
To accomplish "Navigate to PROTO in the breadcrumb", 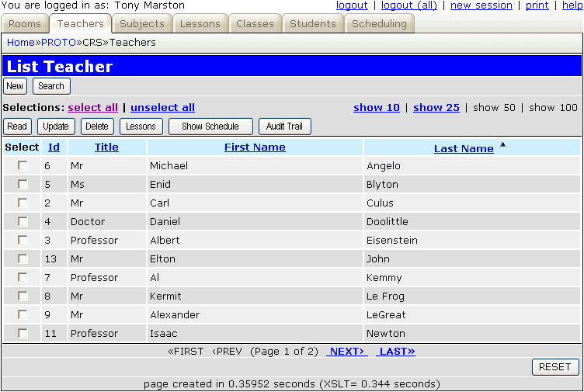I will pos(58,43).
